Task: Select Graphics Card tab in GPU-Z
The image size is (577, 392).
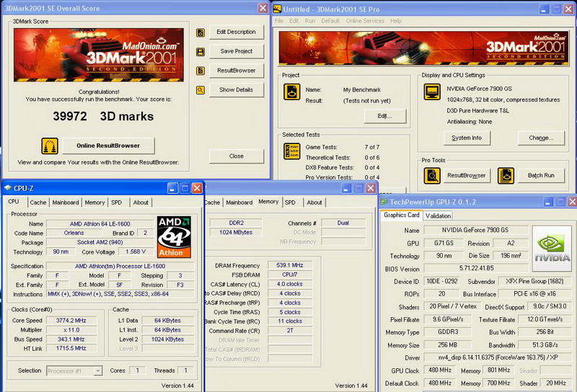Action: pos(402,215)
